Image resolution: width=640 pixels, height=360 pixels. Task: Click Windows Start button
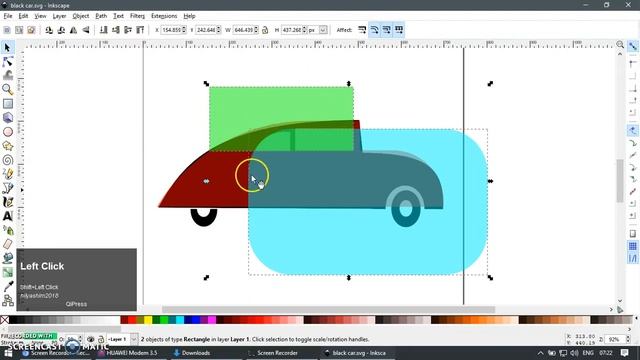tap(8, 353)
